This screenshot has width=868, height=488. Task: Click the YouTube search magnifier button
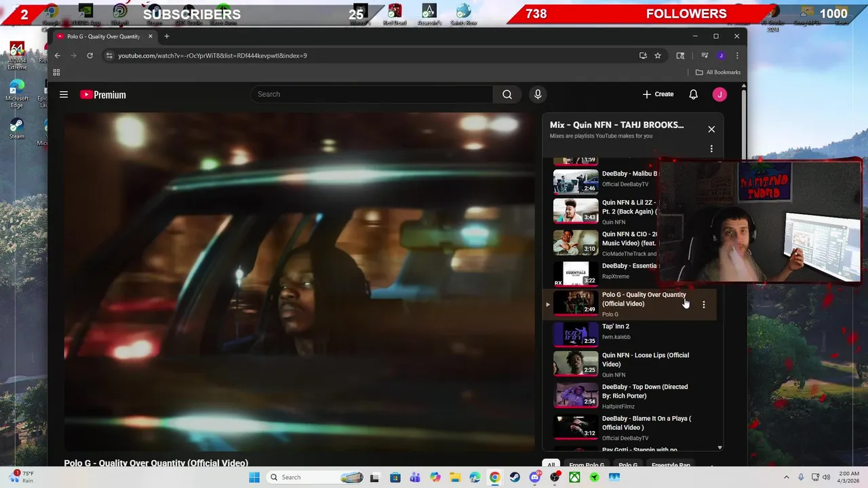click(507, 94)
